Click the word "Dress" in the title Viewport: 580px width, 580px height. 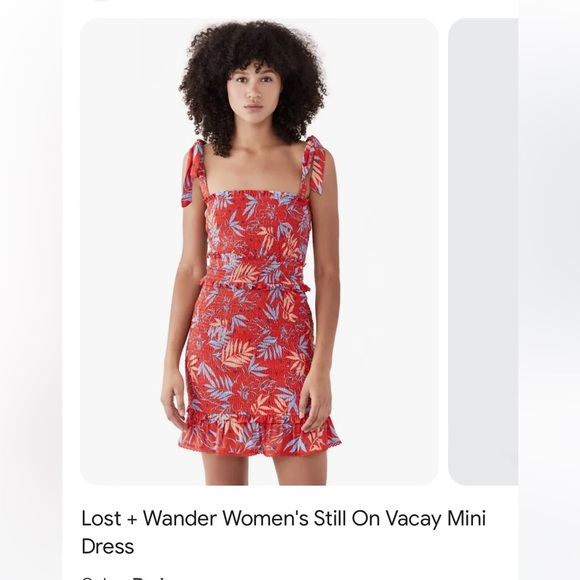(107, 546)
